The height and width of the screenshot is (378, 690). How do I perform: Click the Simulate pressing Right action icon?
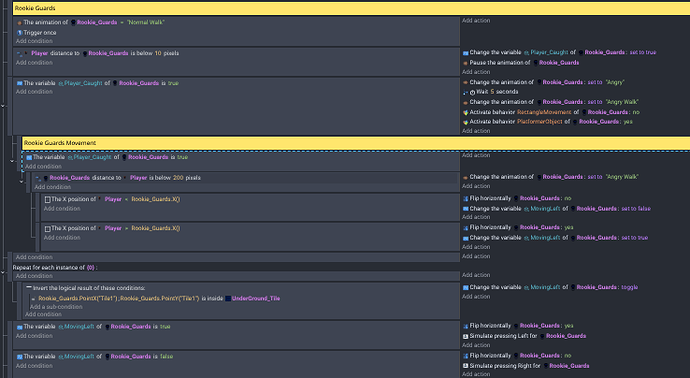[466, 366]
